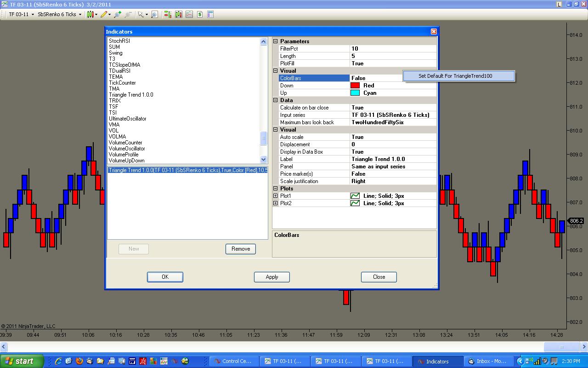Edit the Length value field
588x368 pixels.
[x=393, y=56]
